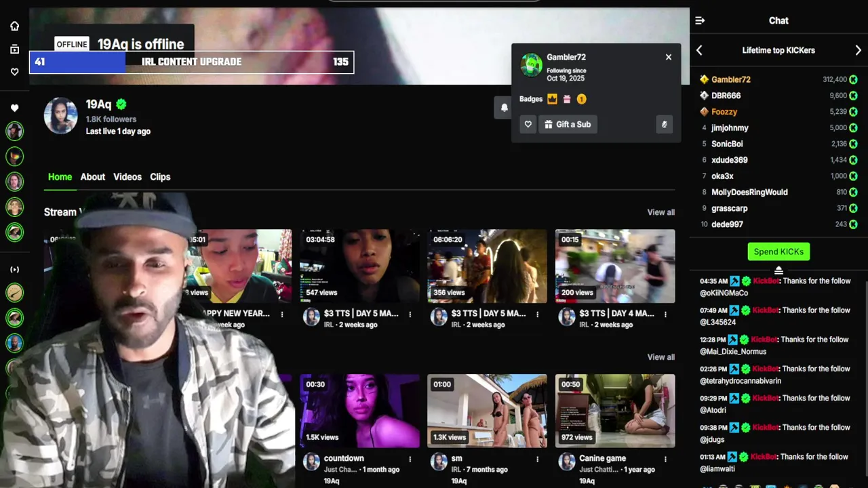This screenshot has width=868, height=488.
Task: Play the sm clip thumbnail
Action: coord(487,411)
